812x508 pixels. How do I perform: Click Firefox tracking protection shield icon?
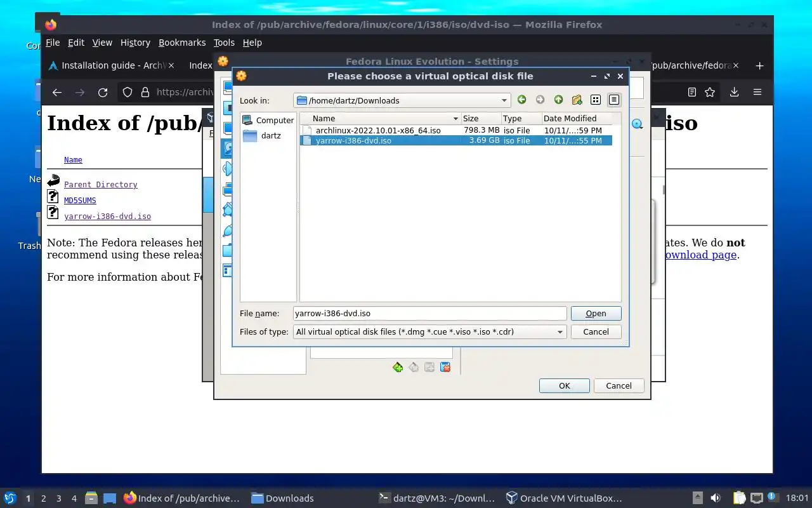tap(128, 92)
